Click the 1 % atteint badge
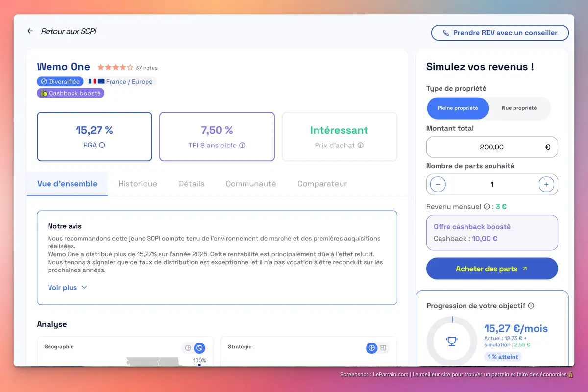This screenshot has width=588, height=392. click(x=503, y=357)
